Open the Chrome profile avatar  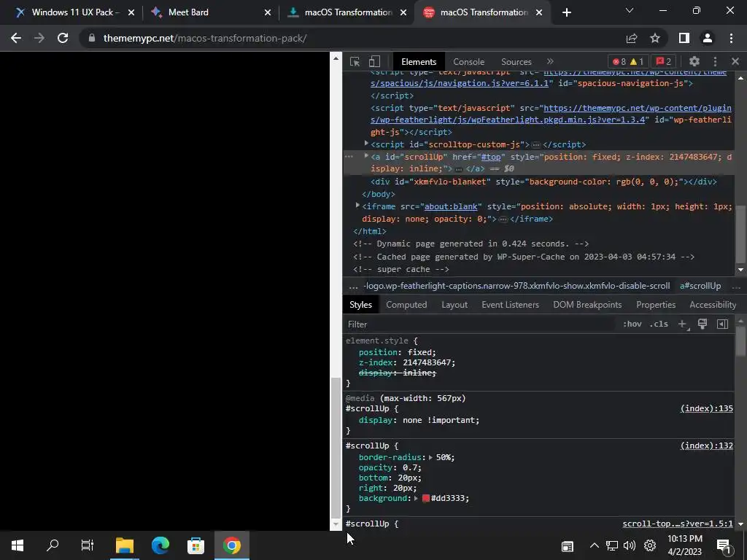pos(708,38)
